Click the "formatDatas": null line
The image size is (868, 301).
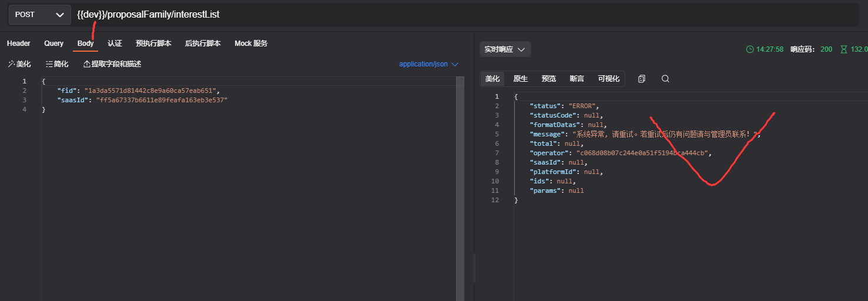click(x=568, y=125)
